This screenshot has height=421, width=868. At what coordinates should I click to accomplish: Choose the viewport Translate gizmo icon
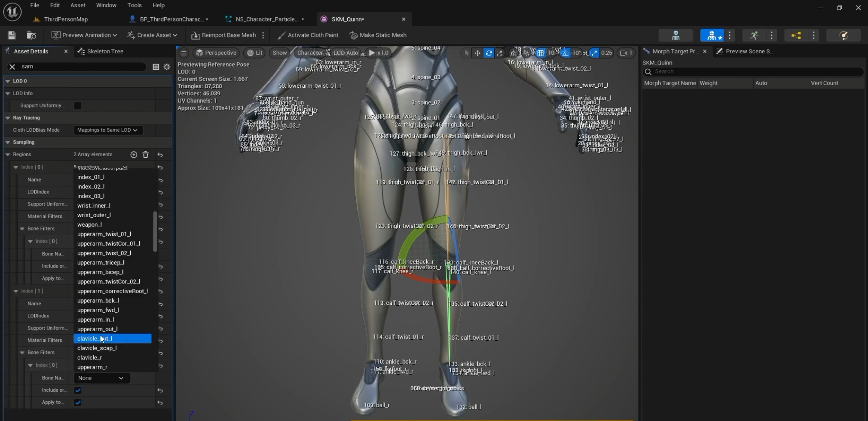click(x=477, y=53)
